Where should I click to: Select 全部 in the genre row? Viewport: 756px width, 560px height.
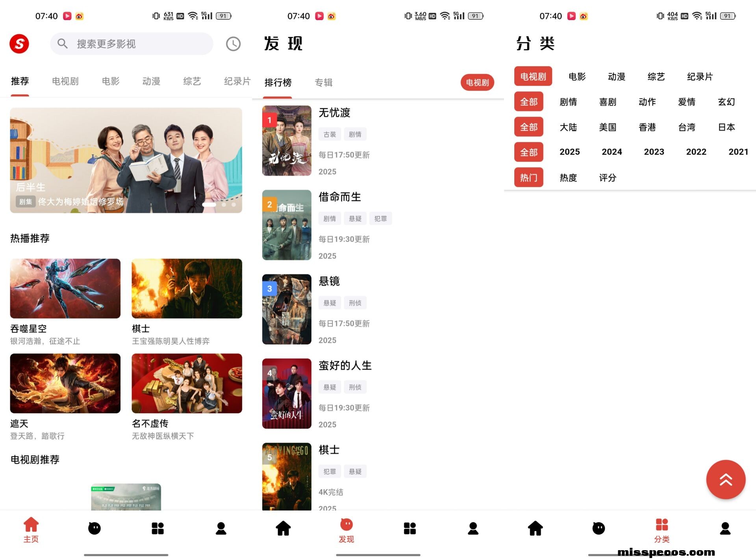click(x=529, y=102)
